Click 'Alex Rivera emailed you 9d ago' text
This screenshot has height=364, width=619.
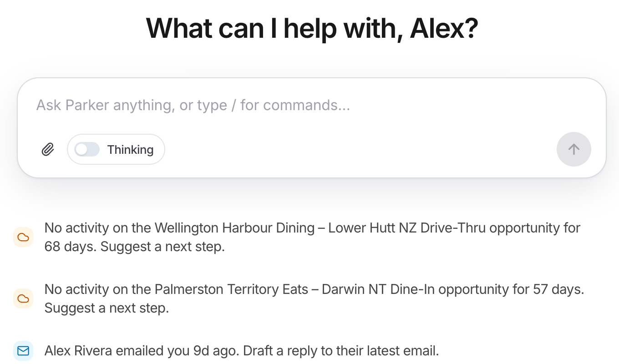[142, 351]
